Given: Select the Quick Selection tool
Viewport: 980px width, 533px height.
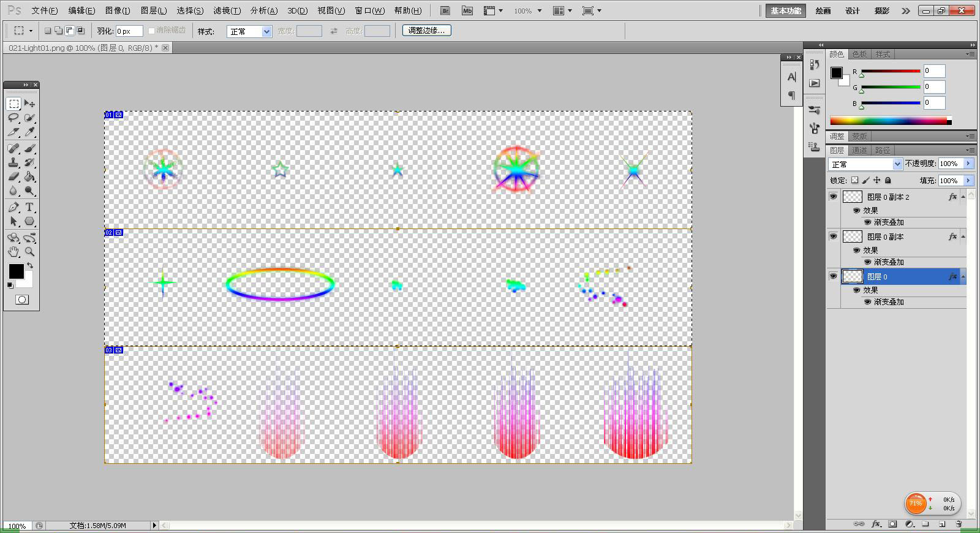Looking at the screenshot, I should tap(29, 118).
